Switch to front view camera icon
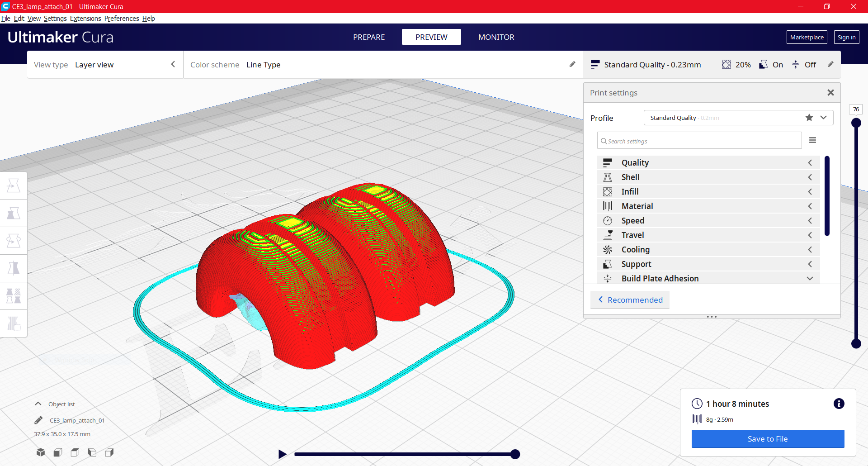The height and width of the screenshot is (466, 868). (x=58, y=452)
